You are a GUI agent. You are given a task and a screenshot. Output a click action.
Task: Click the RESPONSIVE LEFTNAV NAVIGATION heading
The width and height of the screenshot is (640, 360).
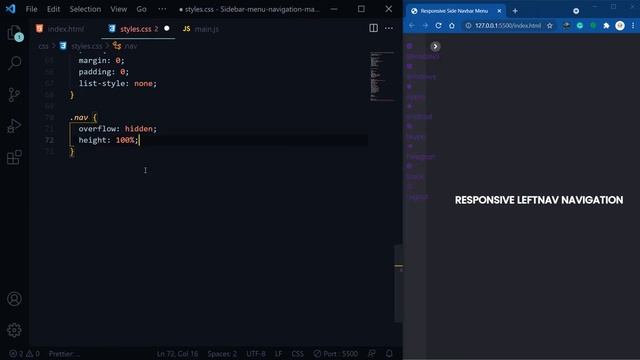click(x=539, y=200)
